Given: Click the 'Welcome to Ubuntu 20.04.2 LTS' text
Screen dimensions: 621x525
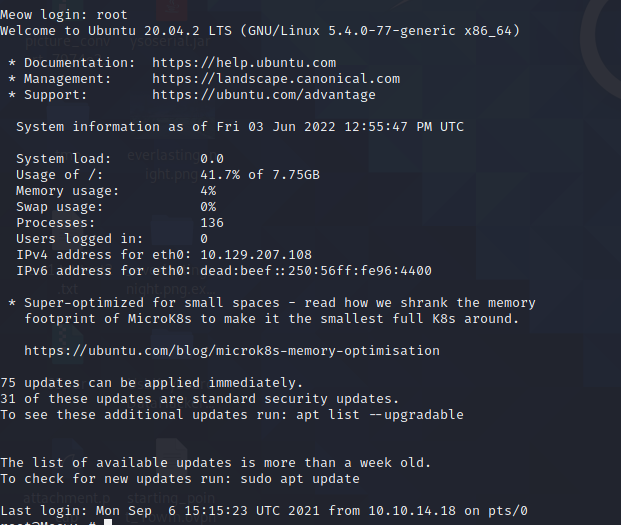Looking at the screenshot, I should (116, 31).
